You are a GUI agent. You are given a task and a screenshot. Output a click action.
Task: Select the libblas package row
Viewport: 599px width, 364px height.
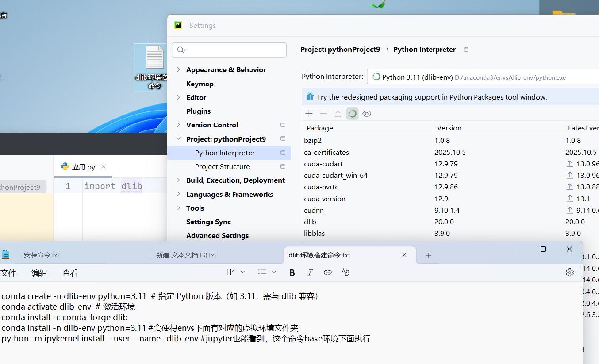click(450, 233)
